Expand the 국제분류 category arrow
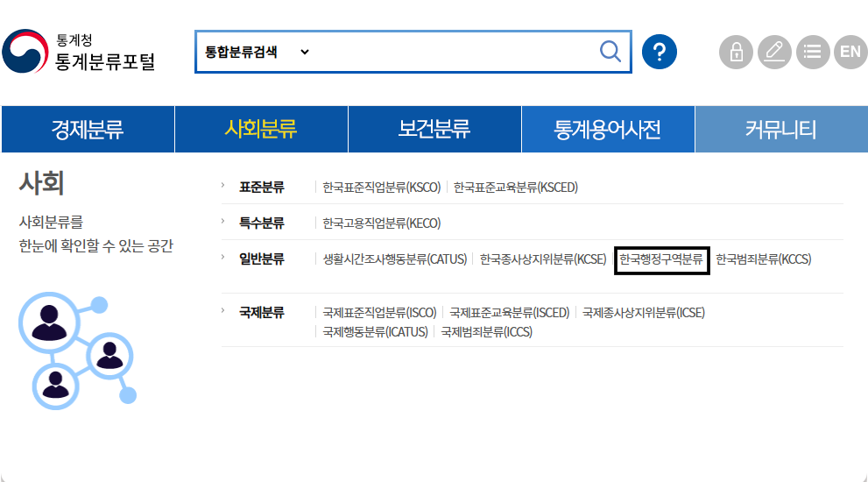Image resolution: width=868 pixels, height=482 pixels. click(224, 312)
